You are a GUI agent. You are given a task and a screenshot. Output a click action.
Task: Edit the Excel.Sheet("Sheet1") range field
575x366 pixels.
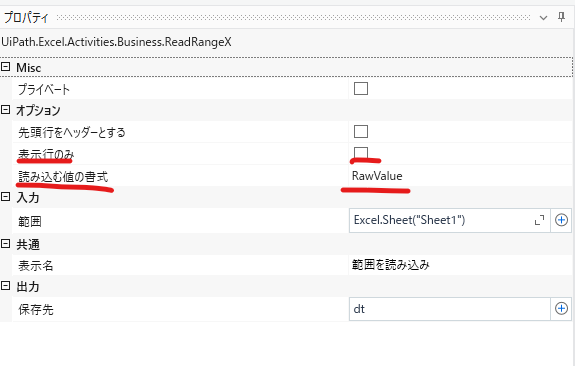(x=441, y=220)
